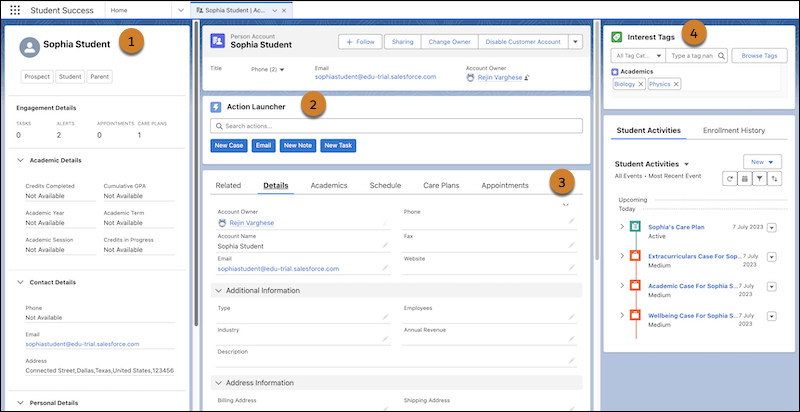Open the filter icon for Student Activities
Viewport: 800px width, 412px height.
759,178
